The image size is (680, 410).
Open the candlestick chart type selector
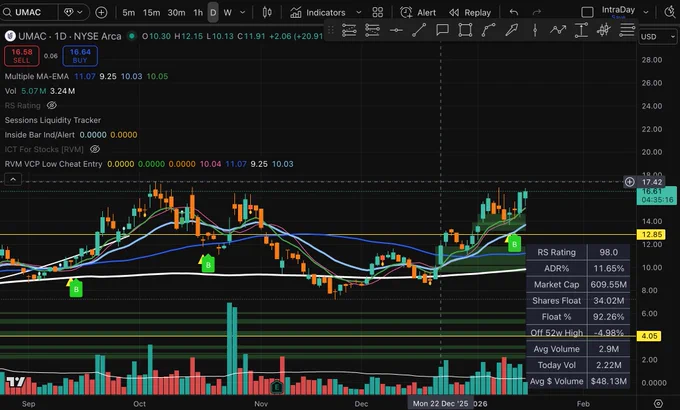tap(267, 13)
